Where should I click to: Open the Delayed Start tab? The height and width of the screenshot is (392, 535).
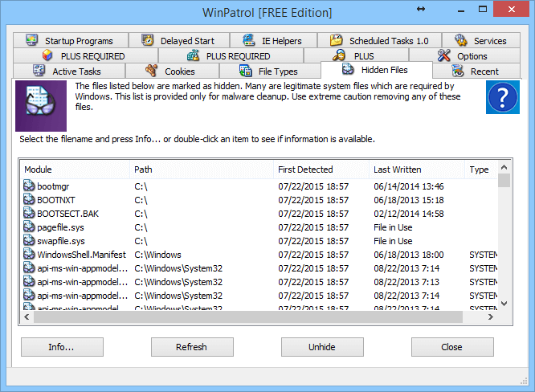(179, 40)
